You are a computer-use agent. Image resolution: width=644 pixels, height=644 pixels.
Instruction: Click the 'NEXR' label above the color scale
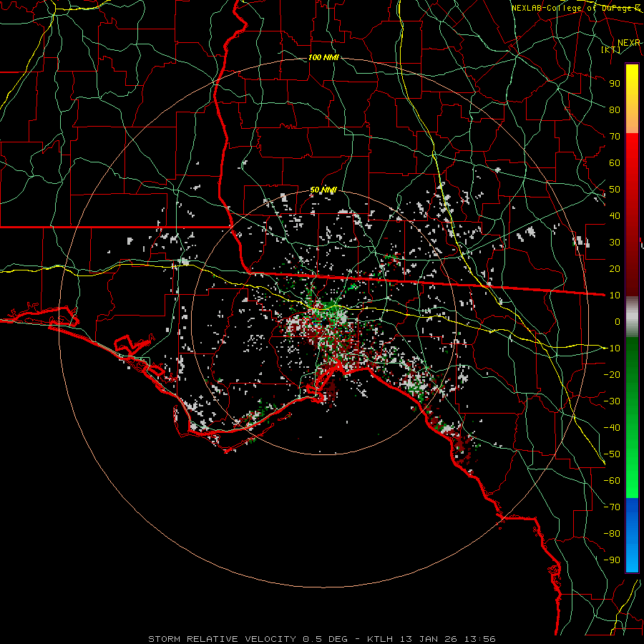tap(628, 43)
